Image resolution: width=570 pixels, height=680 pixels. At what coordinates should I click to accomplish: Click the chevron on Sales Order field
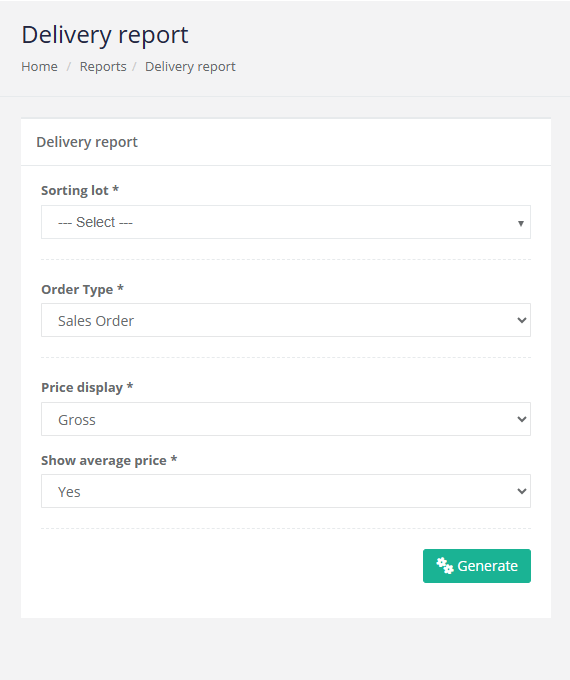pos(522,320)
